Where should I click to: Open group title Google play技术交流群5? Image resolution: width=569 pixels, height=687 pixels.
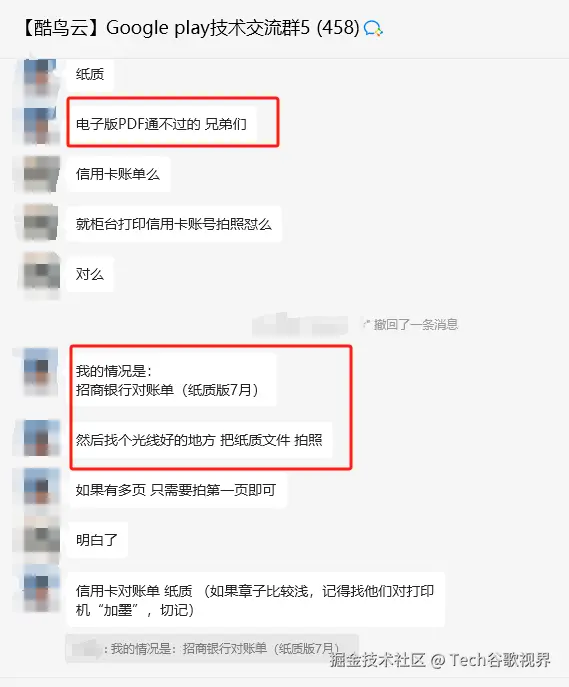click(x=191, y=28)
